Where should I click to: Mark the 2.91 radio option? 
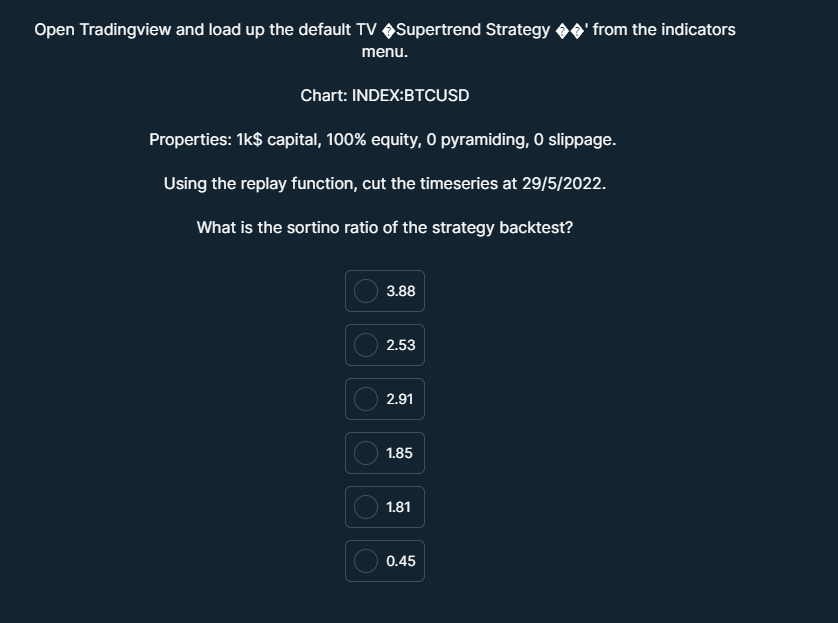coord(366,399)
